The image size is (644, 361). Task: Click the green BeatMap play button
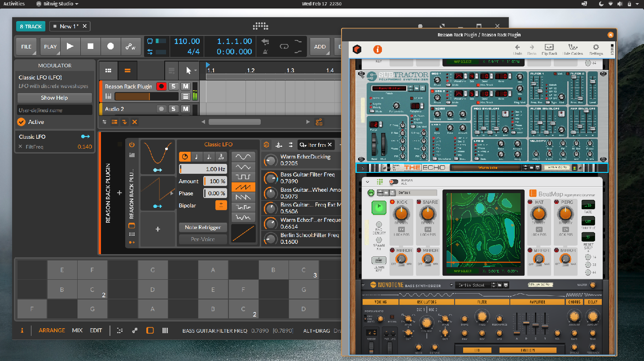pyautogui.click(x=379, y=208)
